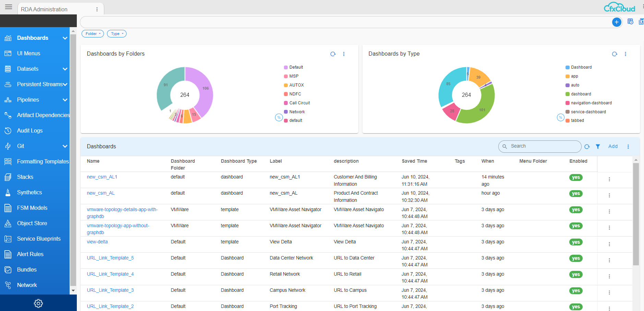Open row actions for new_csm_AL1
Viewport: 644px width, 311px height.
point(609,179)
